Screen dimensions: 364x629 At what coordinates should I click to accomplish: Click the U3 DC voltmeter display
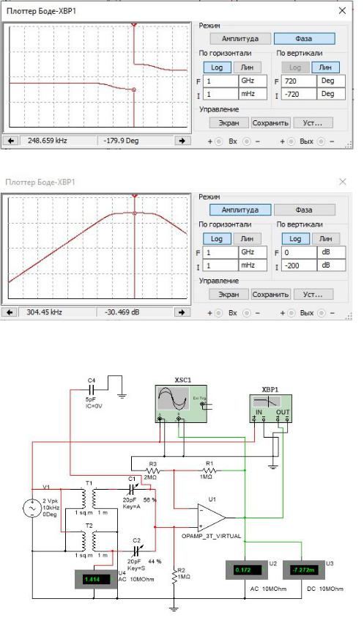(305, 570)
